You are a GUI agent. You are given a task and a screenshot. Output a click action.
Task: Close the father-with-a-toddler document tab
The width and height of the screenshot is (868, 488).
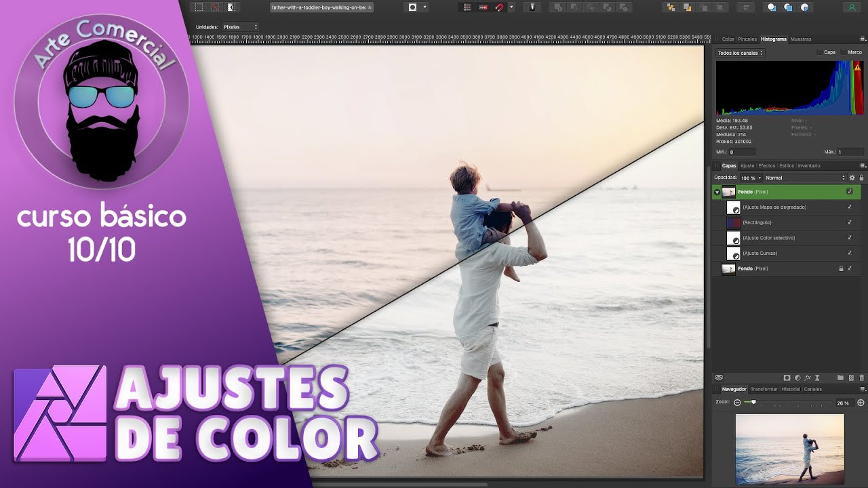point(370,7)
